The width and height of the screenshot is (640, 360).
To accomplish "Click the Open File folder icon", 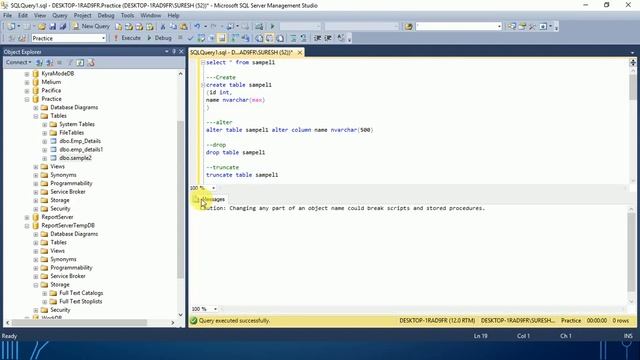I will 42,27.
